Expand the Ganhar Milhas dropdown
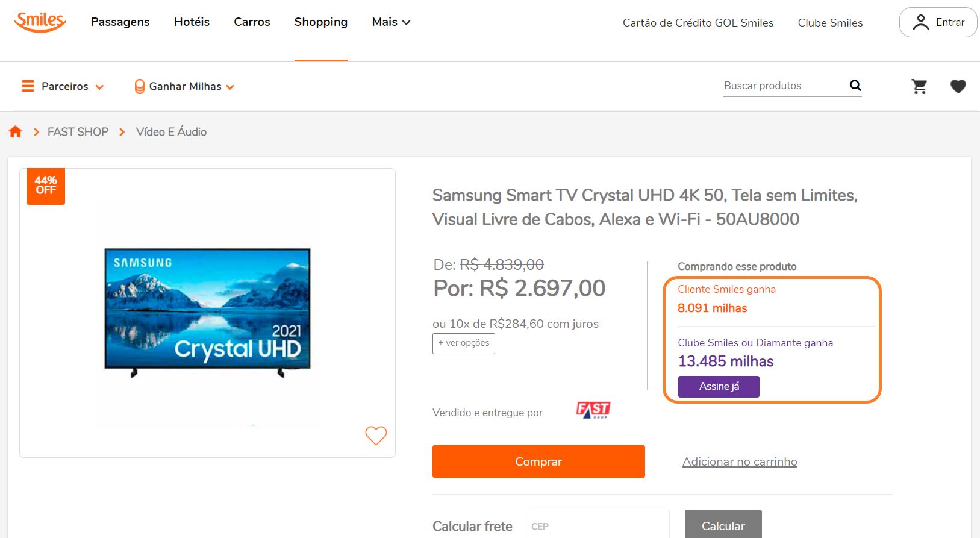This screenshot has width=980, height=538. click(184, 86)
